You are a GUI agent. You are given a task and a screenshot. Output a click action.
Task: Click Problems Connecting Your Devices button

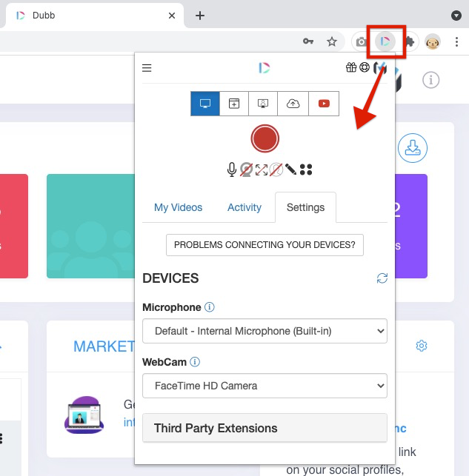[265, 244]
